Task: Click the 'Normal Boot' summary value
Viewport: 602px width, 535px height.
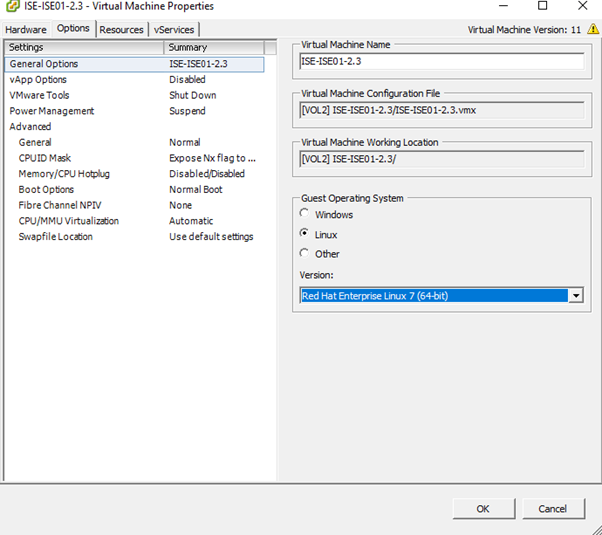Action: pyautogui.click(x=196, y=190)
